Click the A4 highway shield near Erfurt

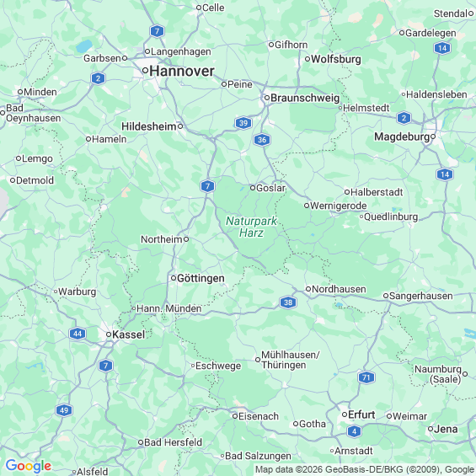pos(354,431)
